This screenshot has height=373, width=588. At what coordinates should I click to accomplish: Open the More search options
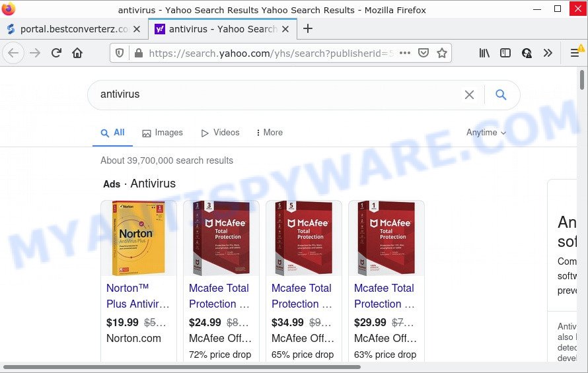coord(270,133)
